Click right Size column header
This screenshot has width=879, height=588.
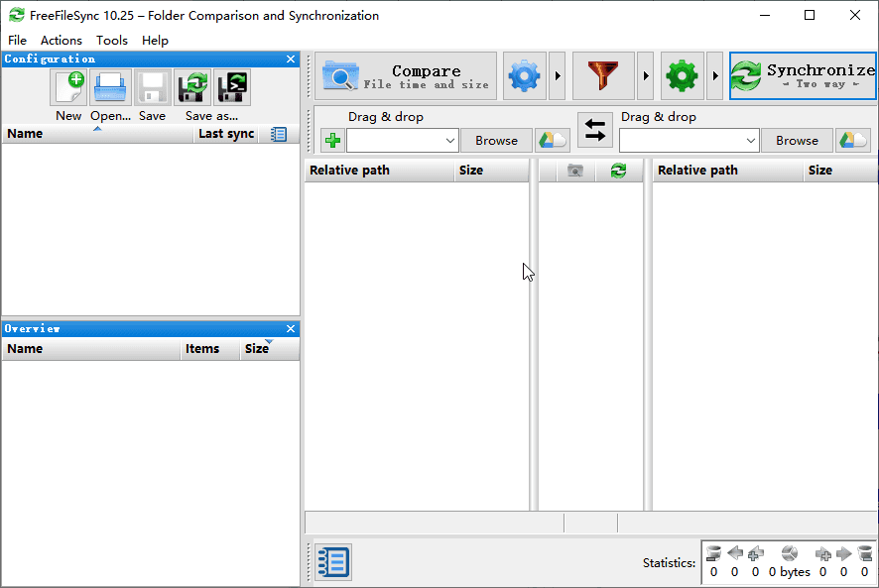click(840, 171)
